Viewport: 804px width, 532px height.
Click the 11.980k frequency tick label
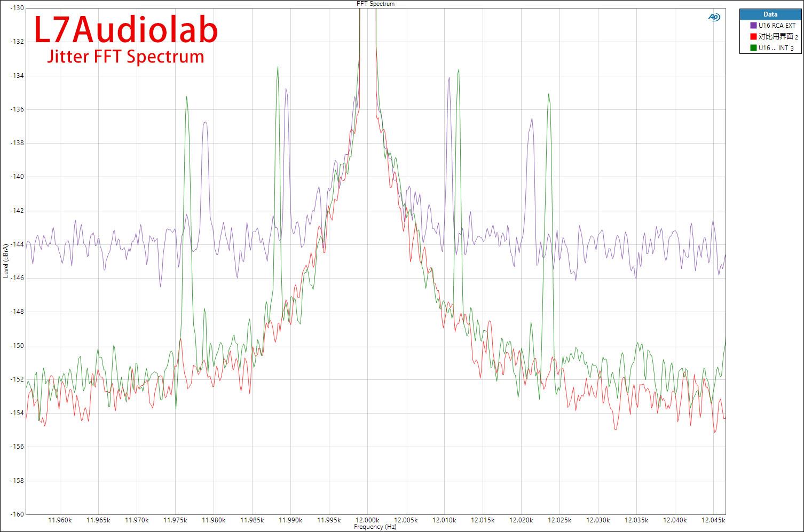(214, 520)
